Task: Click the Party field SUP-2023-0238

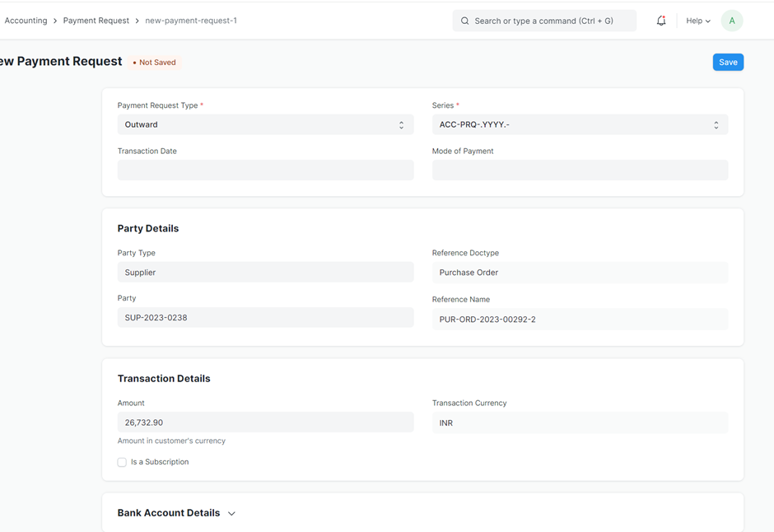Action: (265, 318)
